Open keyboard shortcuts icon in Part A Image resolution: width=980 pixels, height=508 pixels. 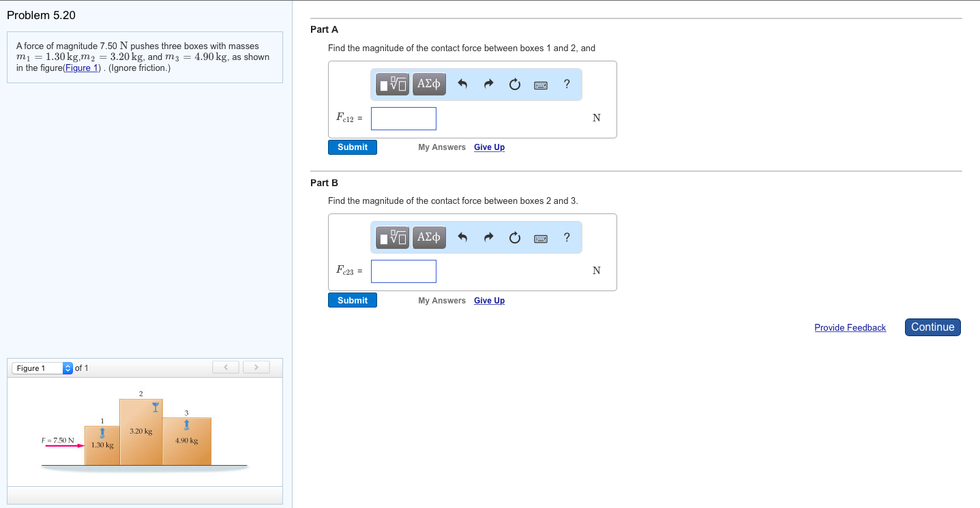click(541, 85)
